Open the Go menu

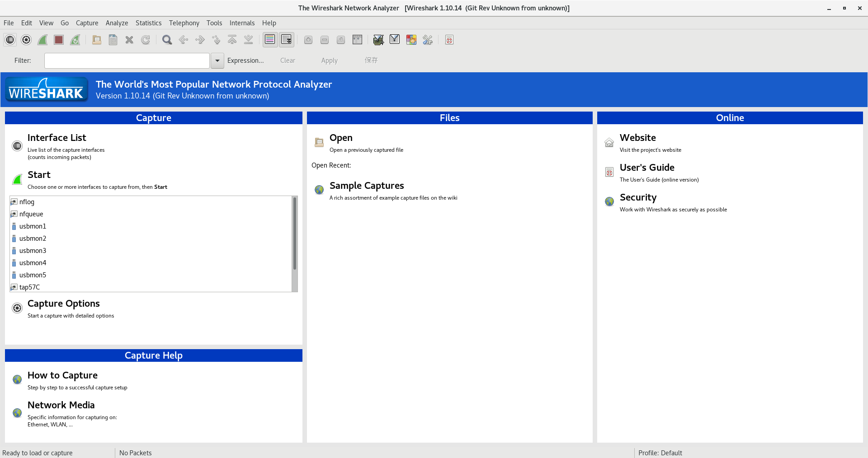65,23
